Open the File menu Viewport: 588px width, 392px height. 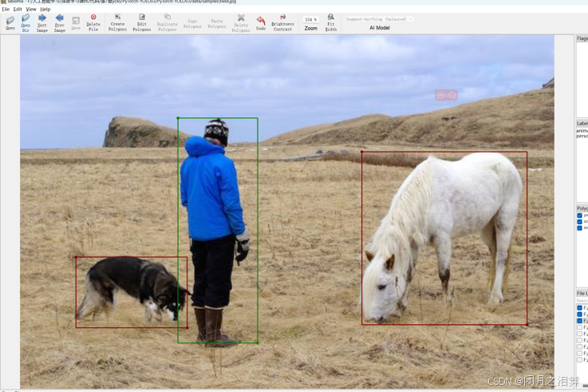coord(6,9)
